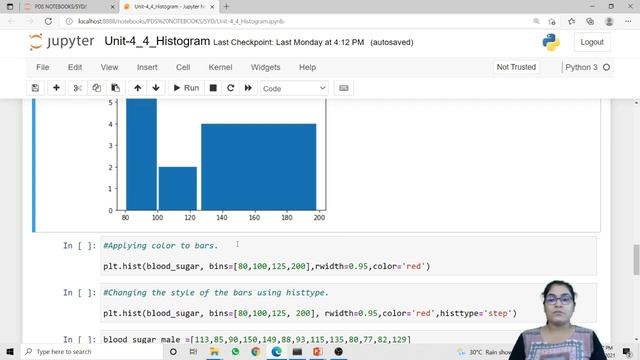Open the File menu
The width and height of the screenshot is (640, 360).
click(x=42, y=67)
